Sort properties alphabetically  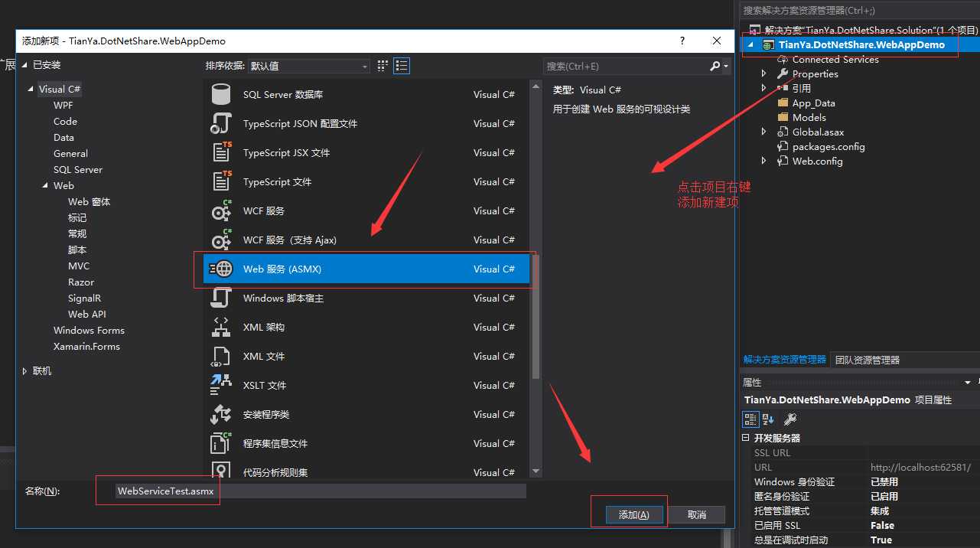point(768,419)
